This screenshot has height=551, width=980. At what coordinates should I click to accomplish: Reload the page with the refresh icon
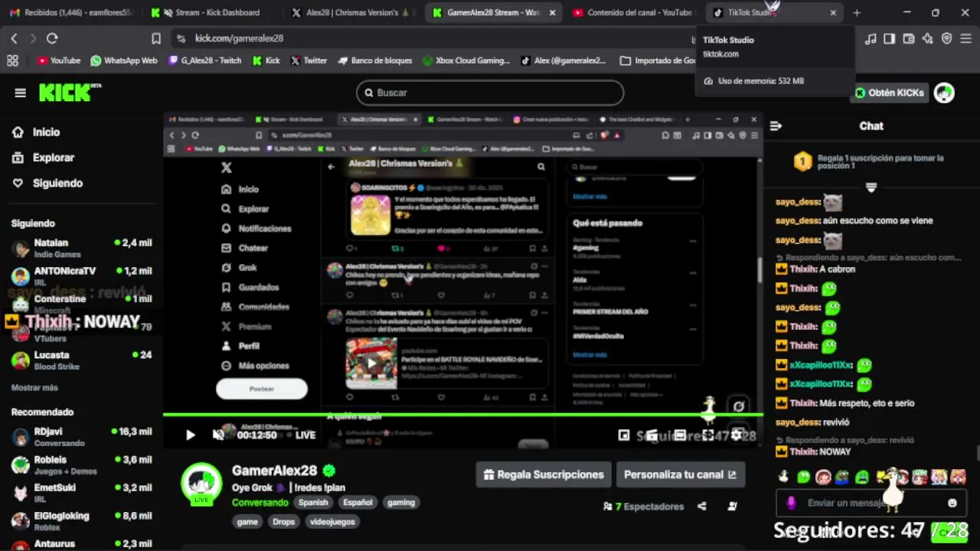[x=52, y=38]
